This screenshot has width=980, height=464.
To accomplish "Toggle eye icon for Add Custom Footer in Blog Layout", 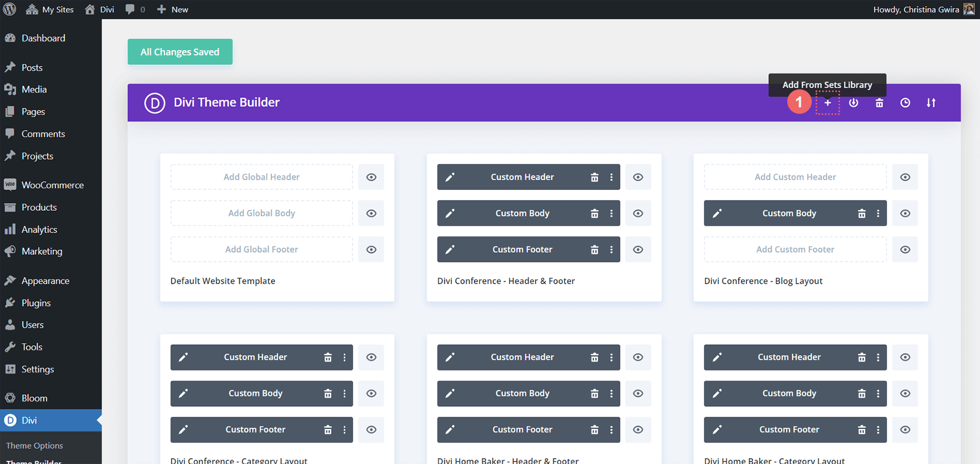I will 905,249.
